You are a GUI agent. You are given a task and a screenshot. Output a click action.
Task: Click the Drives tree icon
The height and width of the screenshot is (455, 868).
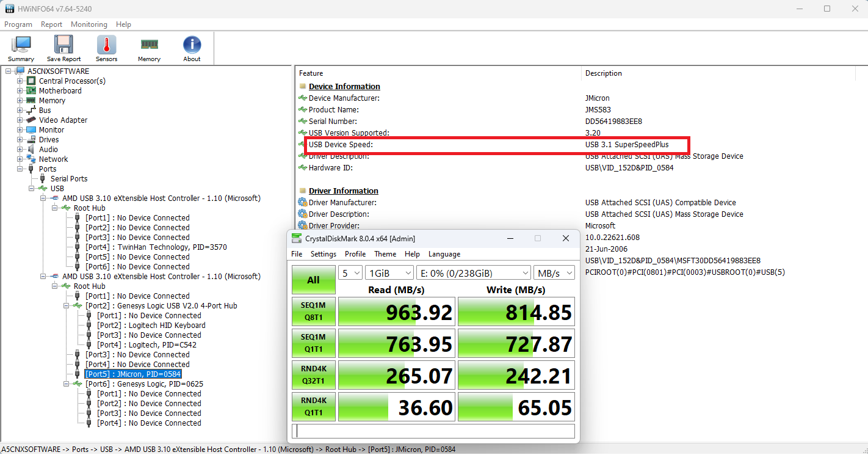pos(31,140)
